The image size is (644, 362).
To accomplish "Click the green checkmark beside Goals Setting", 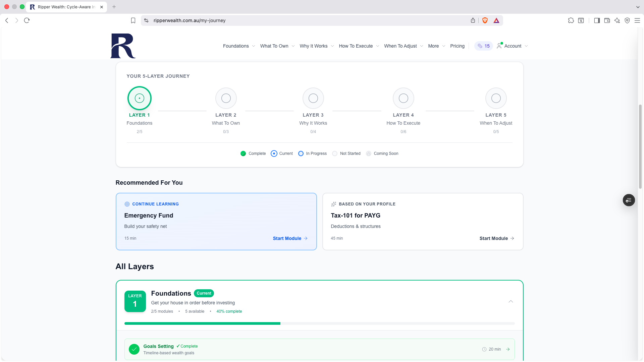I will point(134,349).
